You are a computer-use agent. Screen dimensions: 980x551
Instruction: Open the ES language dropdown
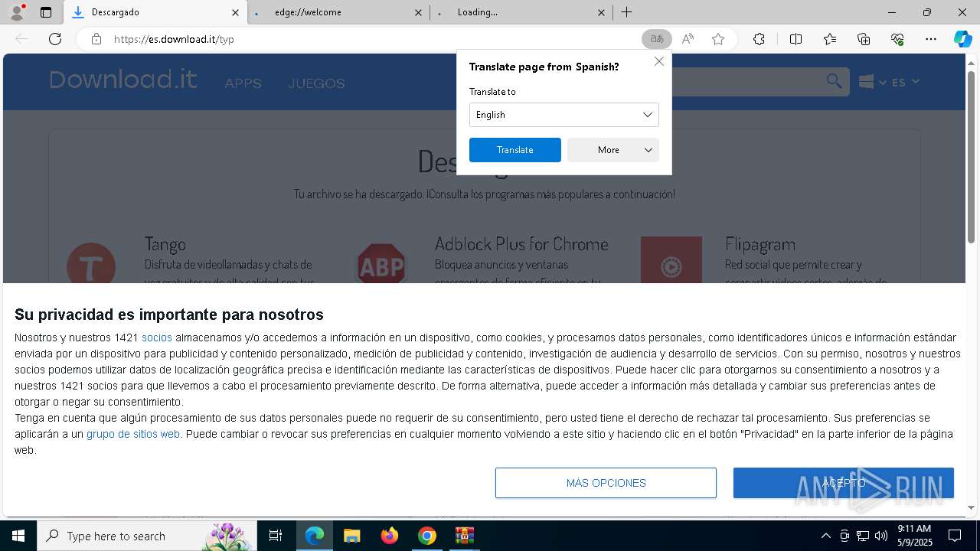click(905, 82)
